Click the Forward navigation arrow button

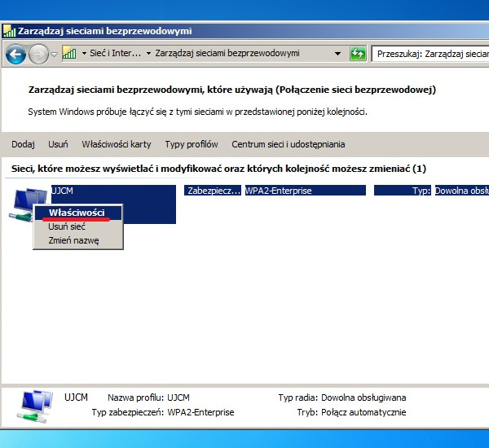38,55
